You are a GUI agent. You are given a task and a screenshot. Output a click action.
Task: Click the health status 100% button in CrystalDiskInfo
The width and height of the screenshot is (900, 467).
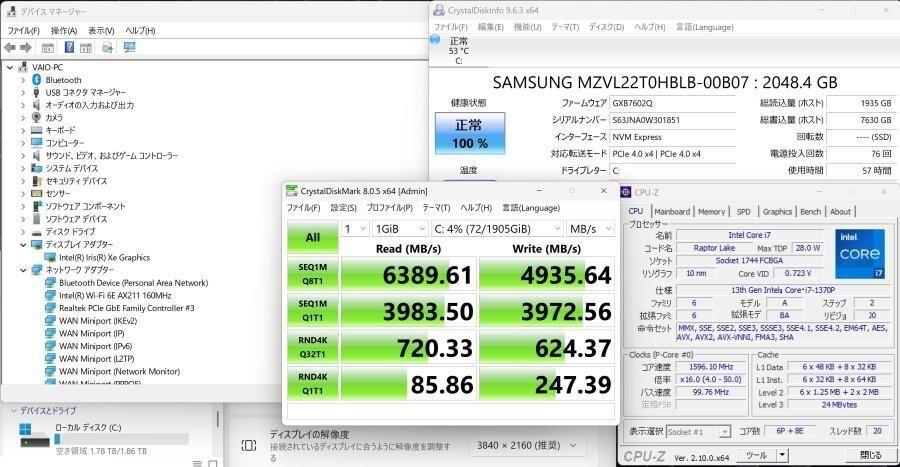coord(470,134)
